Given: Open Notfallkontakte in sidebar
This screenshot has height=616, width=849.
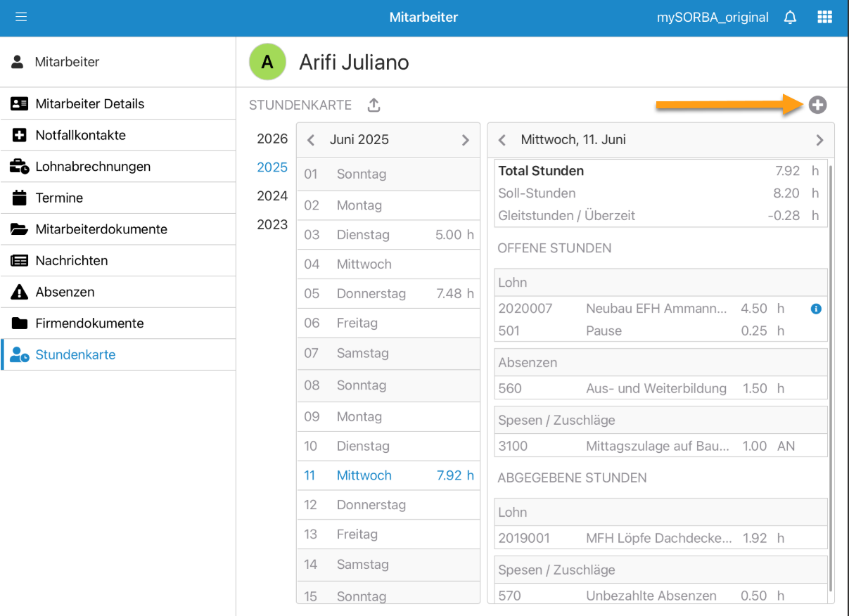Looking at the screenshot, I should [x=80, y=135].
